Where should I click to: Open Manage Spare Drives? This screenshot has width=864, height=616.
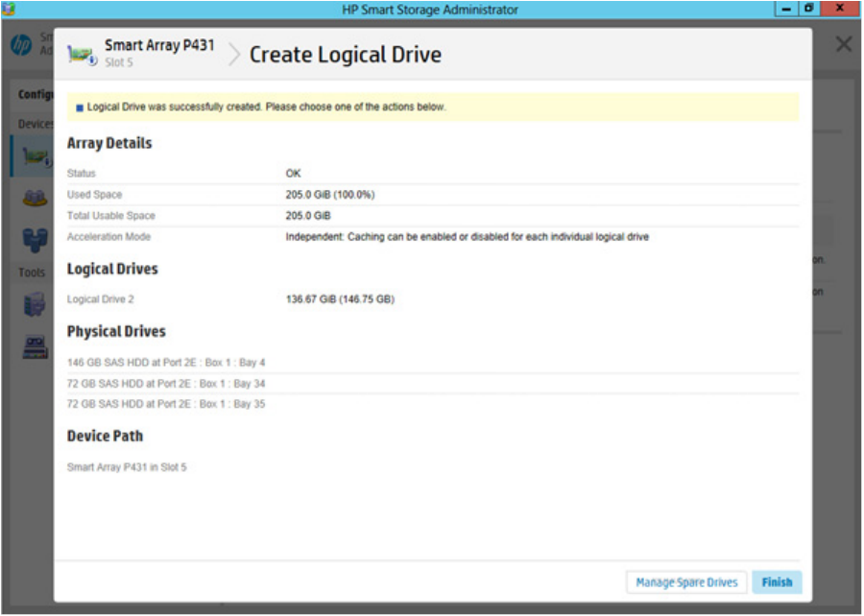click(686, 581)
